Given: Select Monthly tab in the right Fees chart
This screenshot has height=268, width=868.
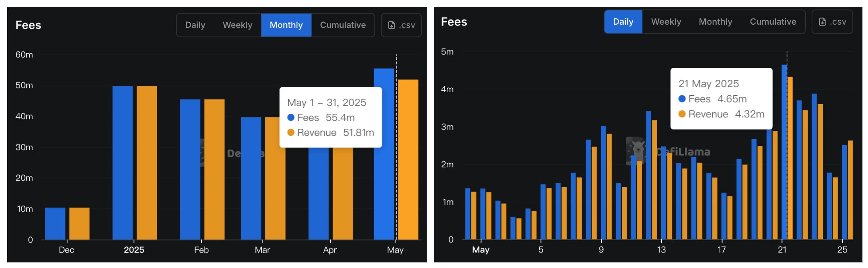Looking at the screenshot, I should click(x=715, y=22).
